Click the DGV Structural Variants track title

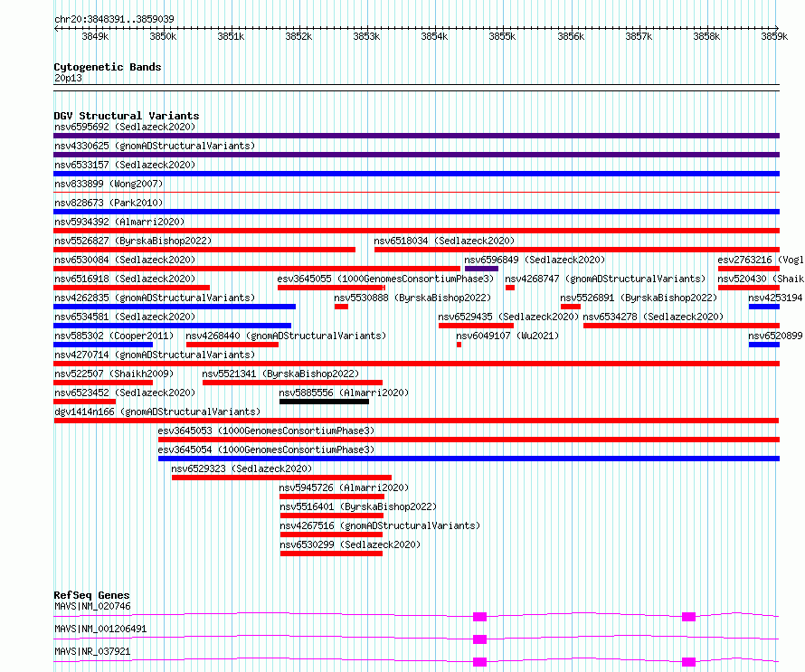point(127,116)
